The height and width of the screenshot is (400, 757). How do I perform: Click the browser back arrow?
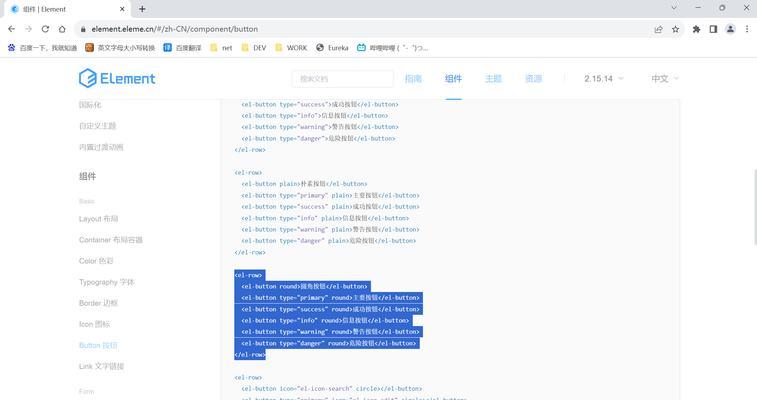12,29
